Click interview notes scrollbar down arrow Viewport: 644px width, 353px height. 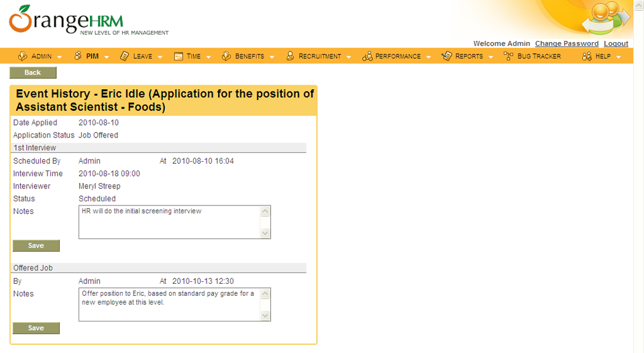(x=266, y=233)
